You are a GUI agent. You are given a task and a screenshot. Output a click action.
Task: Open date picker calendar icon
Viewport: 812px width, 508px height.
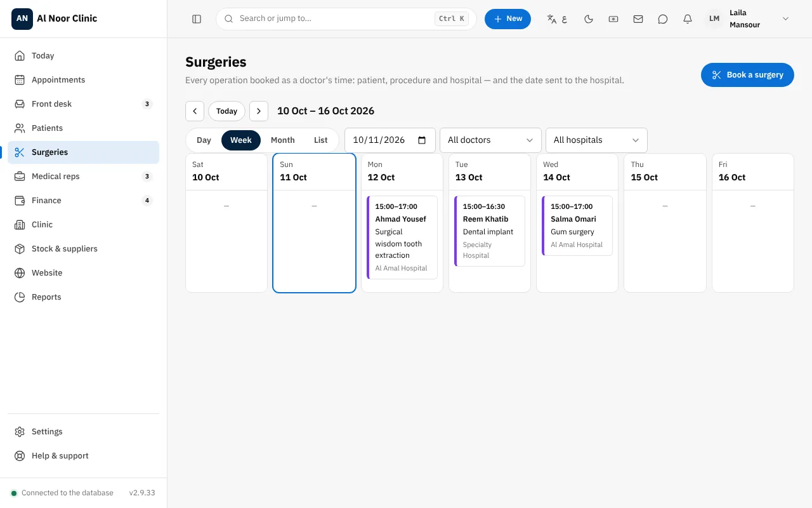pos(422,140)
